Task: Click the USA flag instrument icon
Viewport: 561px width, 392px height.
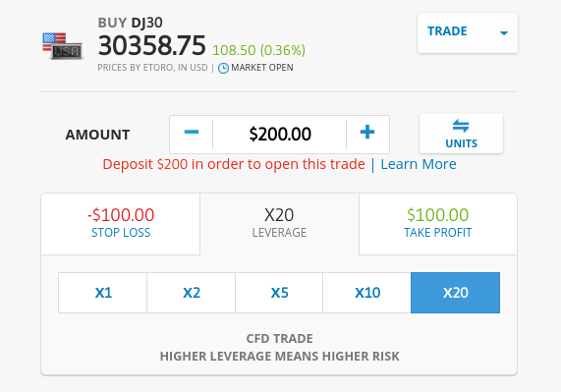Action: pyautogui.click(x=62, y=46)
